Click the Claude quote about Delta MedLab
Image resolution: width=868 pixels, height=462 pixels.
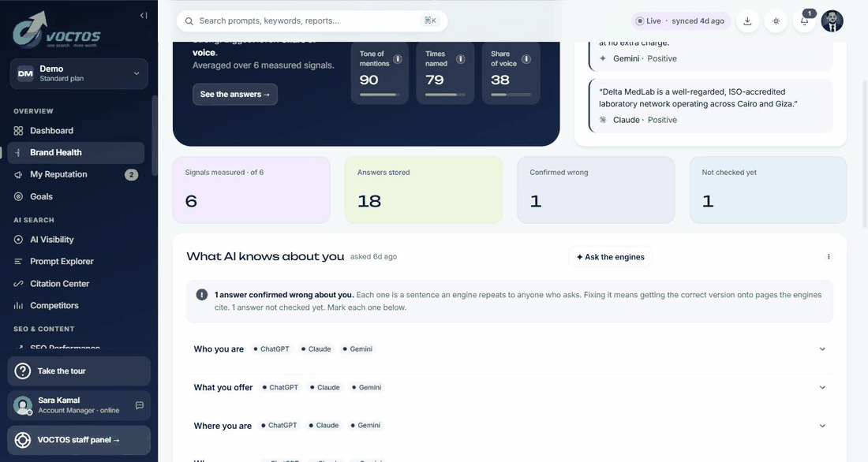tap(698, 98)
